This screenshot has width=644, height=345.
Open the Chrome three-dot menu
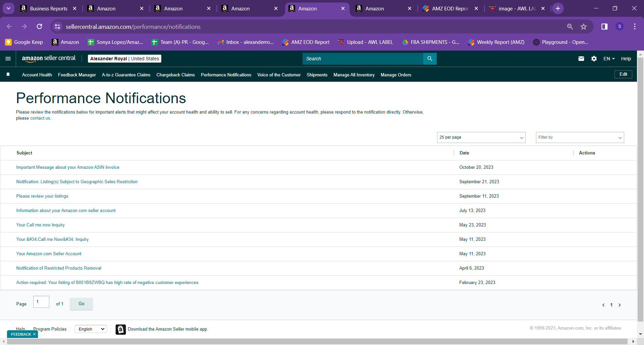click(635, 26)
